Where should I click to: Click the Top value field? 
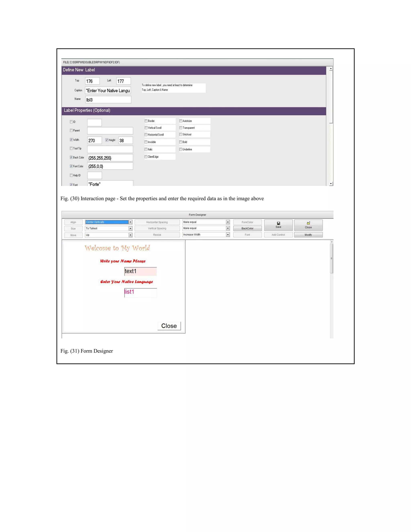92,81
